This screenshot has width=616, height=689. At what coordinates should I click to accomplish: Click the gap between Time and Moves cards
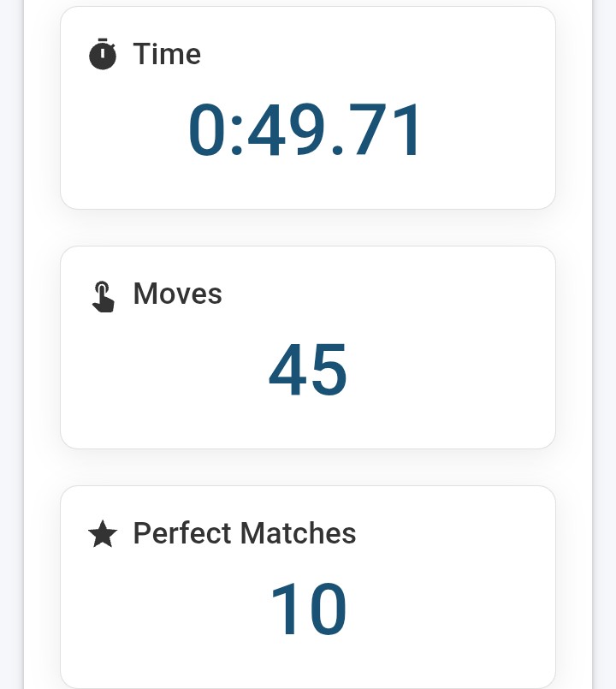coord(308,228)
